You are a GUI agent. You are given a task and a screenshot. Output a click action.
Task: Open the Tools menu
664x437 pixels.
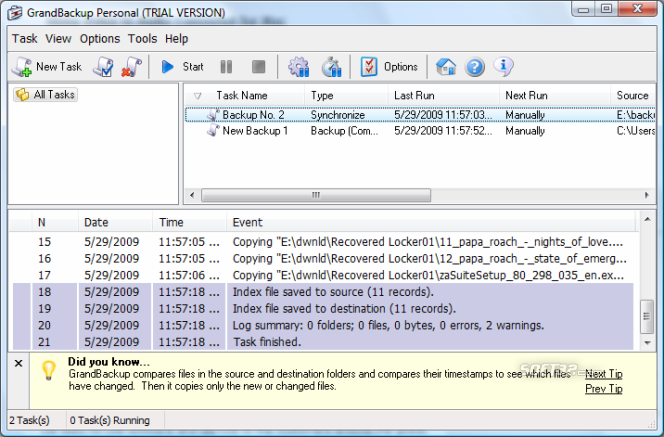(142, 39)
